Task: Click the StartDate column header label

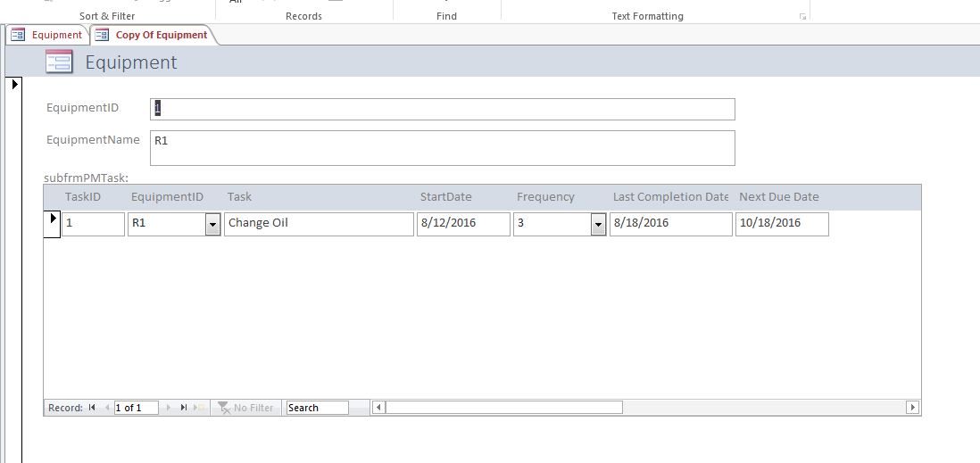Action: tap(445, 197)
